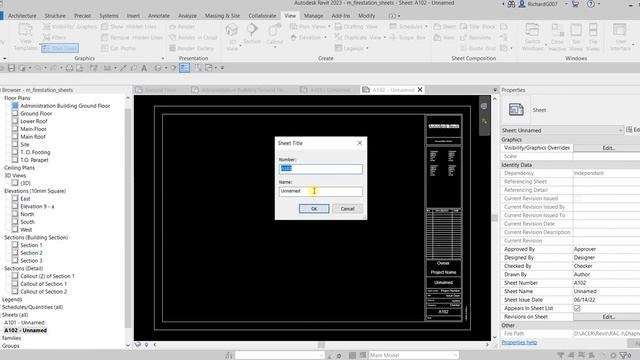Open Revisions in Sheet Composition

pyautogui.click(x=476, y=38)
